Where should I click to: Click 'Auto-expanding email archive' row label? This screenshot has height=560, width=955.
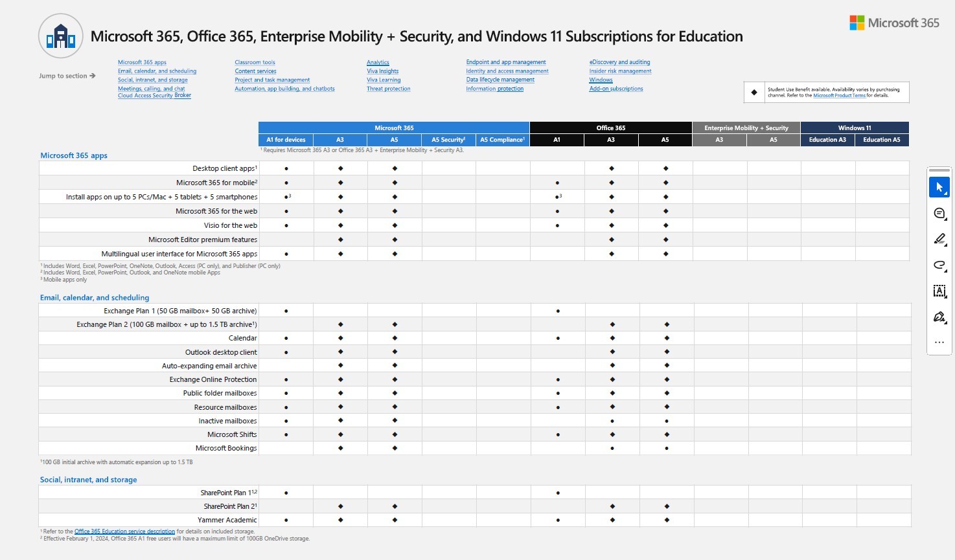coord(209,366)
